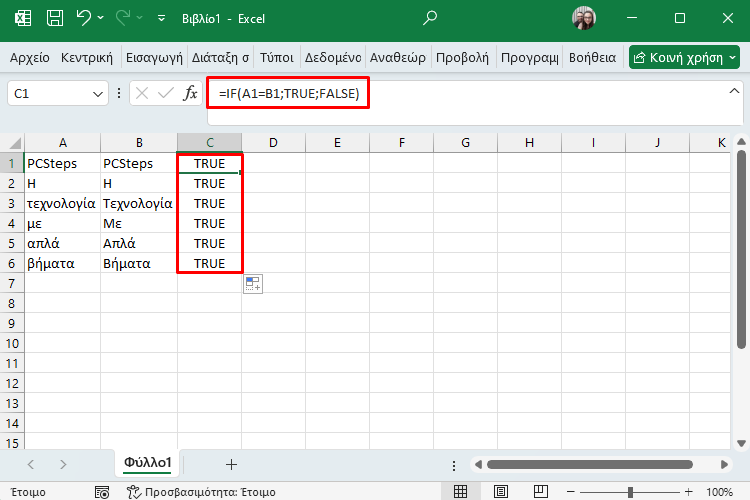Select cell B5 containing Απλά
750x500 pixels.
tap(139, 244)
